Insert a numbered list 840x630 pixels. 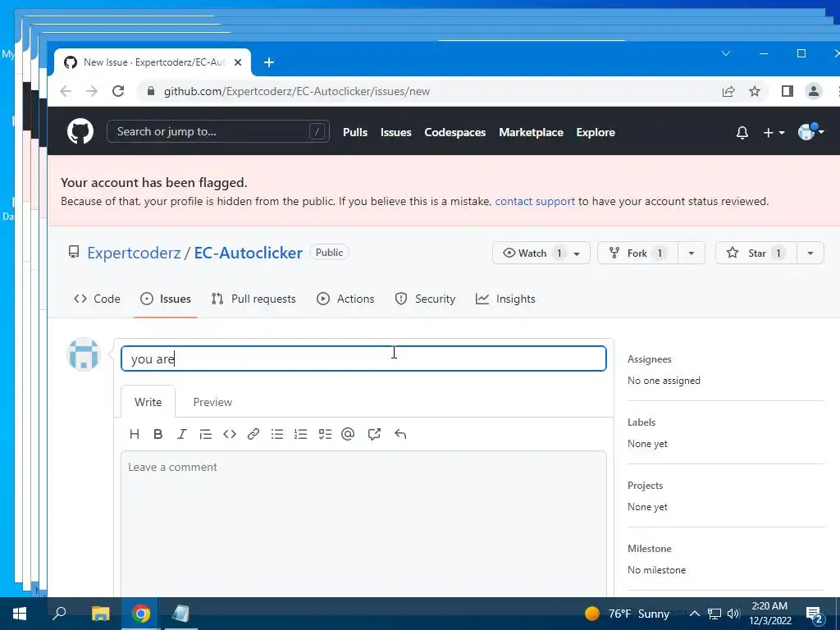click(300, 434)
